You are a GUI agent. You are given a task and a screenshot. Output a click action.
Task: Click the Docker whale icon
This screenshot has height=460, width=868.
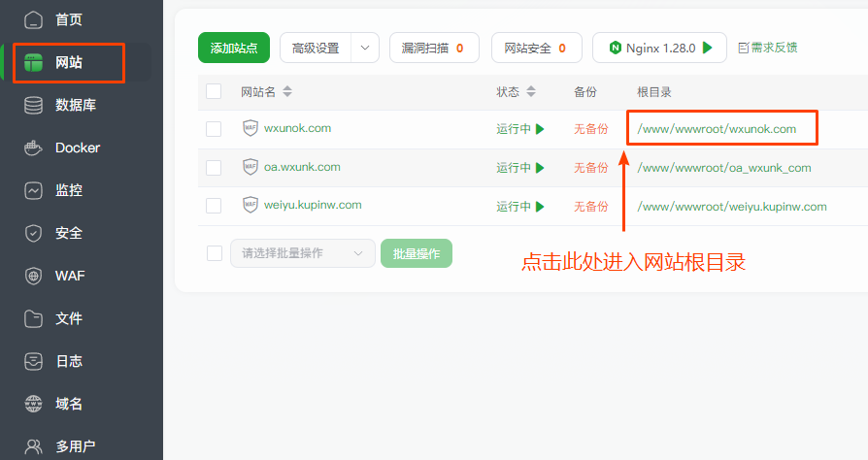click(x=33, y=148)
